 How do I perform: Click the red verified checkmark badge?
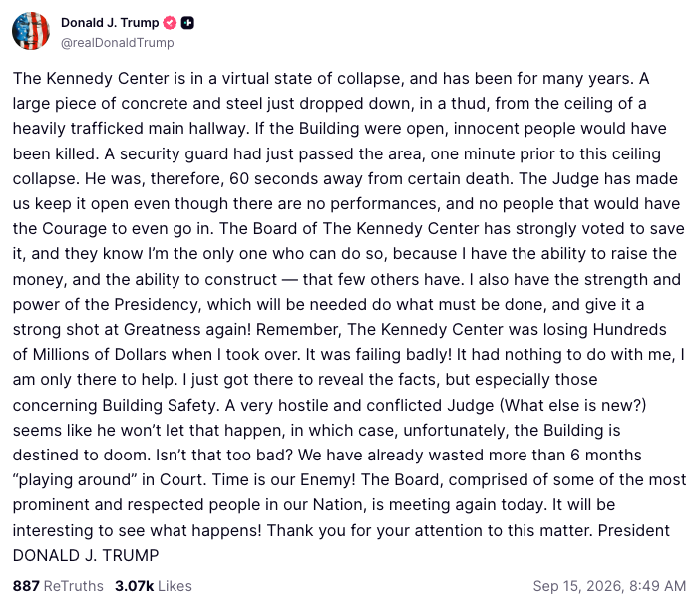click(x=170, y=22)
